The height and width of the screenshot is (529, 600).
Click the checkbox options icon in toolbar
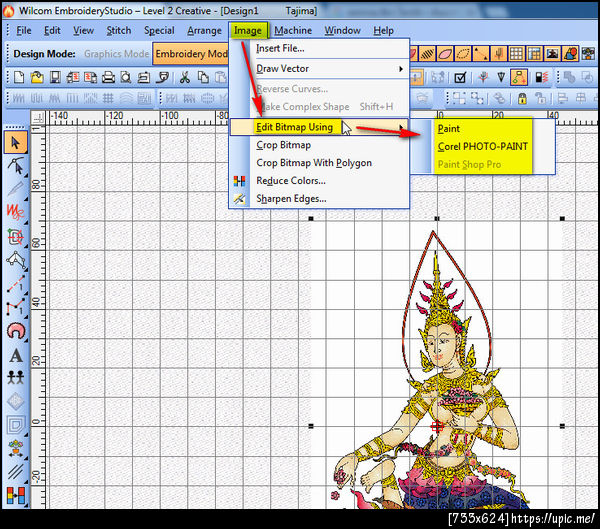(x=460, y=77)
